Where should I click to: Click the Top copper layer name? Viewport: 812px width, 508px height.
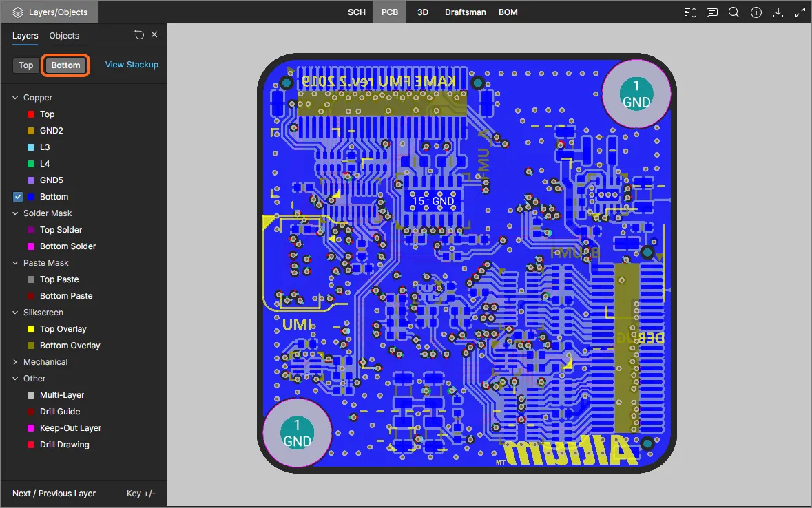coord(47,114)
